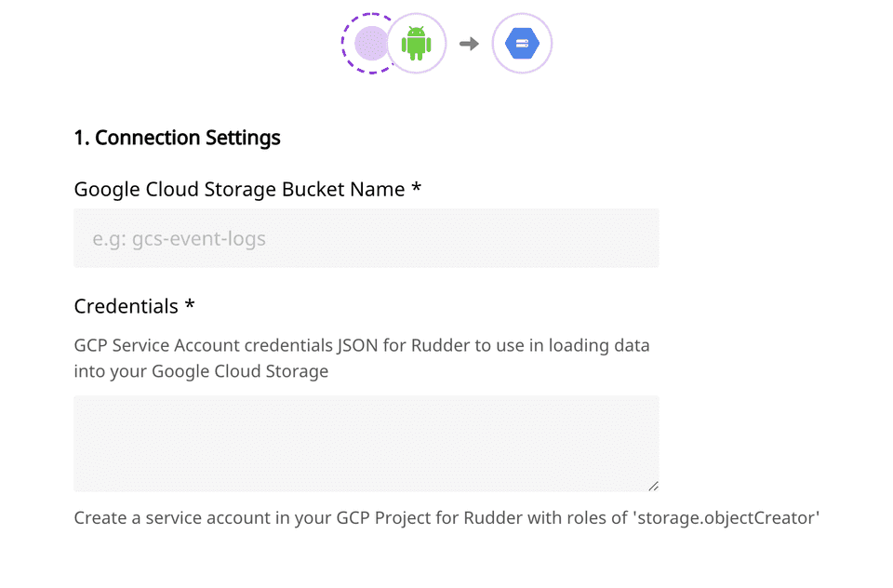Image resolution: width=893 pixels, height=588 pixels.
Task: Click the 'Credentials' field label
Action: click(126, 307)
